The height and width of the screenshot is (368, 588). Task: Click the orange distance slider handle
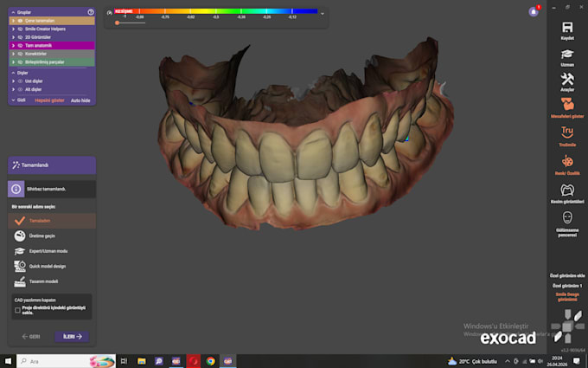coord(118,23)
